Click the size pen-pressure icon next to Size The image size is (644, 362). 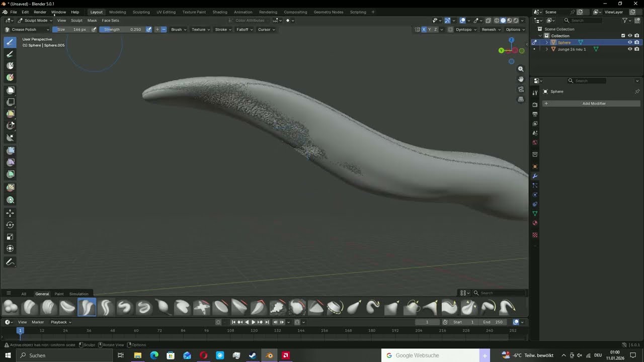pyautogui.click(x=94, y=30)
